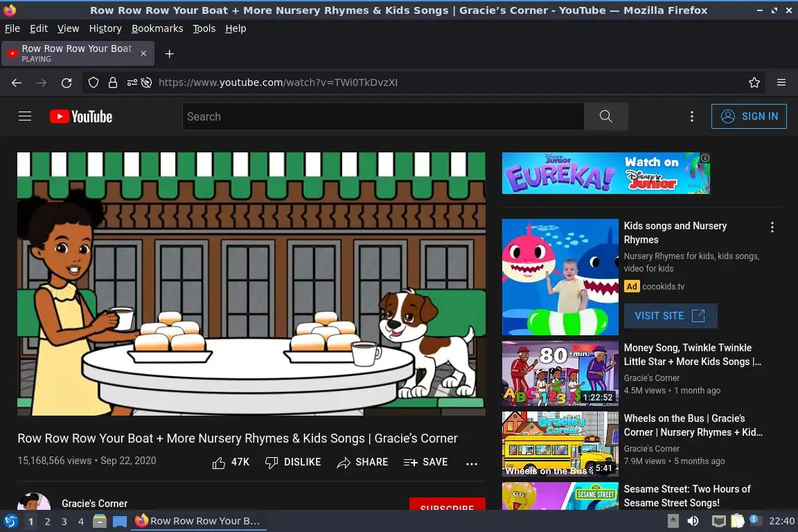Open Wheels on the Bus thumbnail

click(560, 444)
